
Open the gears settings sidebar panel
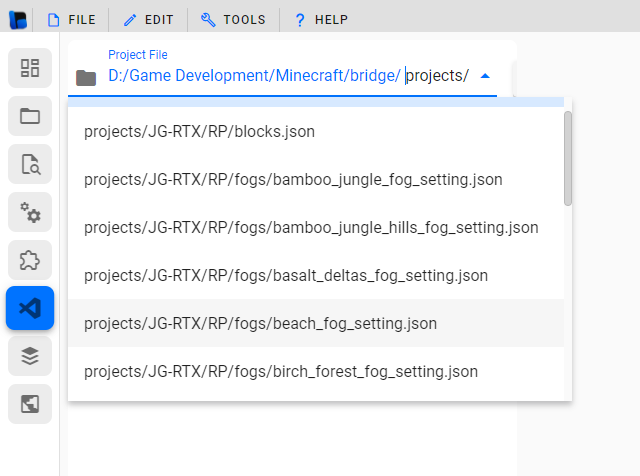point(30,212)
